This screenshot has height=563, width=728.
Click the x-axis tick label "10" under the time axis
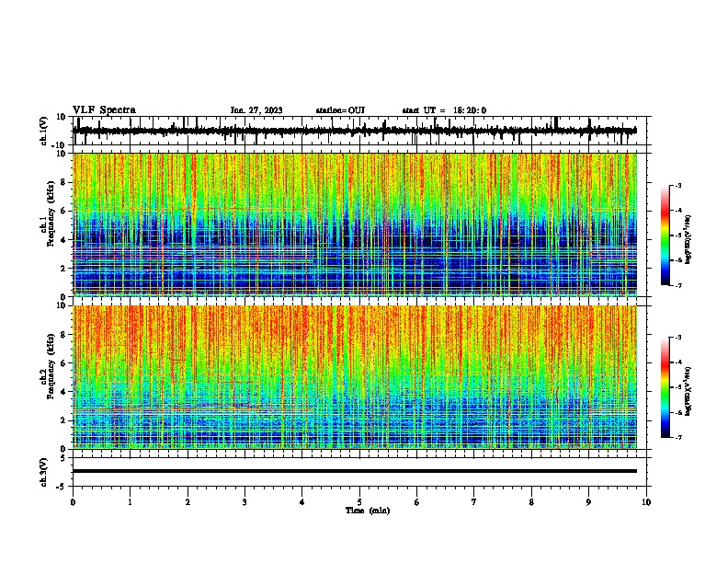(x=646, y=502)
